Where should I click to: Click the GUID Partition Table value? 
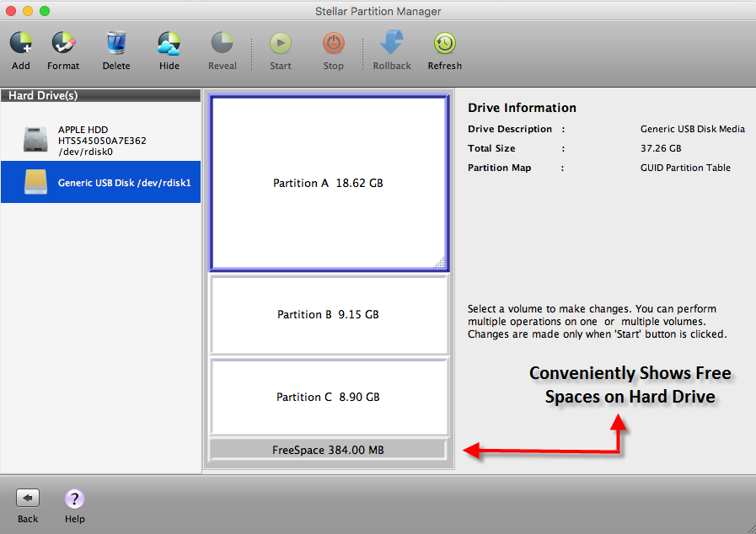[685, 168]
